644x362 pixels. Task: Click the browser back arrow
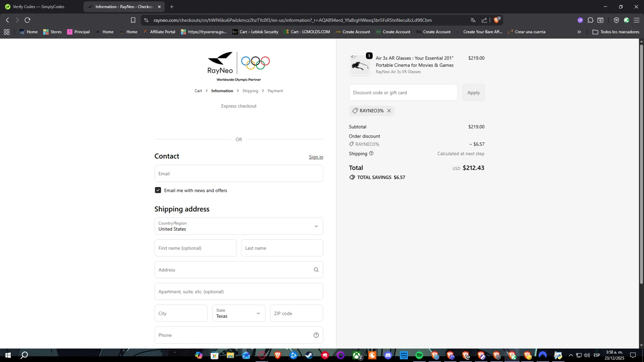pyautogui.click(x=7, y=20)
